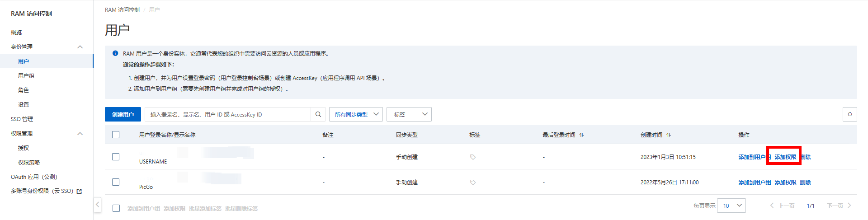Open external link icon for 云 SSO
868x220 pixels.
[x=79, y=191]
